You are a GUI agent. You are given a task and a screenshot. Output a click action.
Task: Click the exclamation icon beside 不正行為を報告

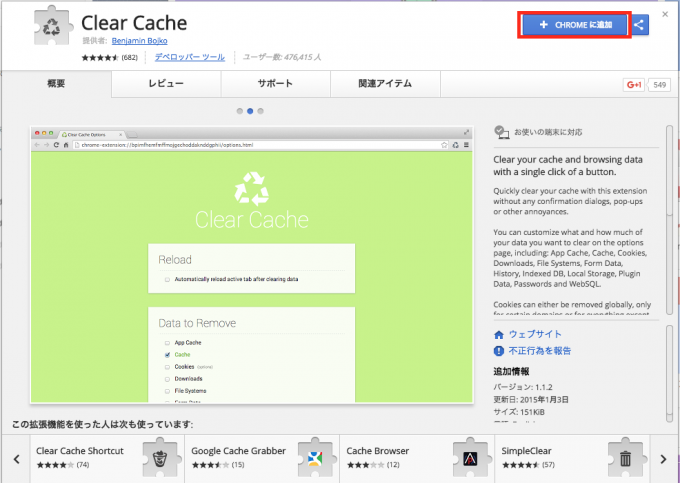499,351
